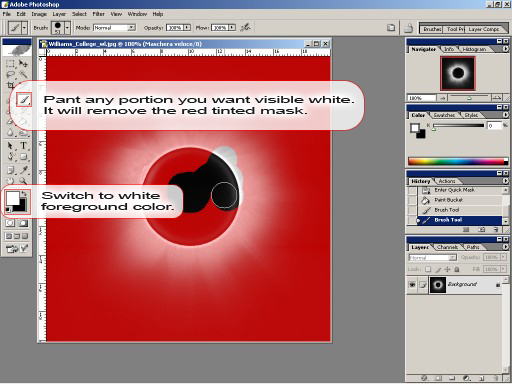Open the Select menu
This screenshot has height=384, width=512.
79,14
